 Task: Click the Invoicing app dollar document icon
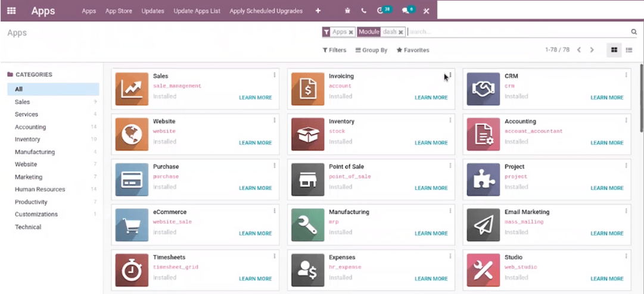[x=307, y=89]
